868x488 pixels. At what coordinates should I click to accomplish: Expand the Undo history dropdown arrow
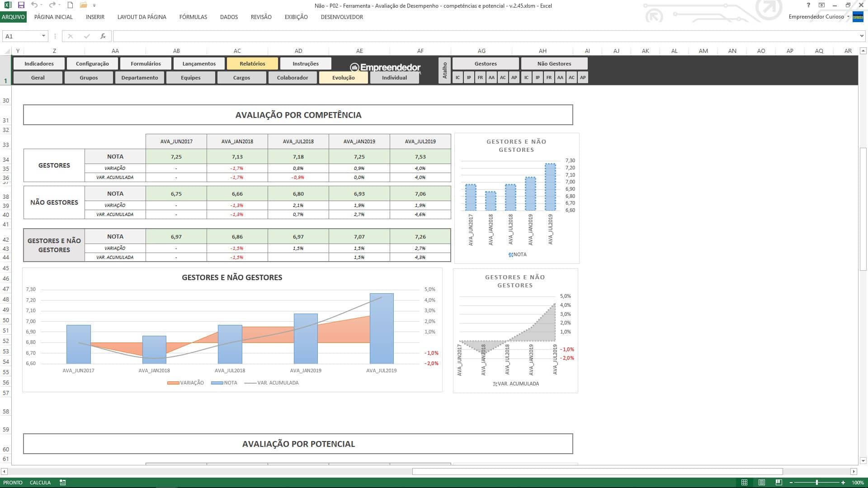coord(42,5)
